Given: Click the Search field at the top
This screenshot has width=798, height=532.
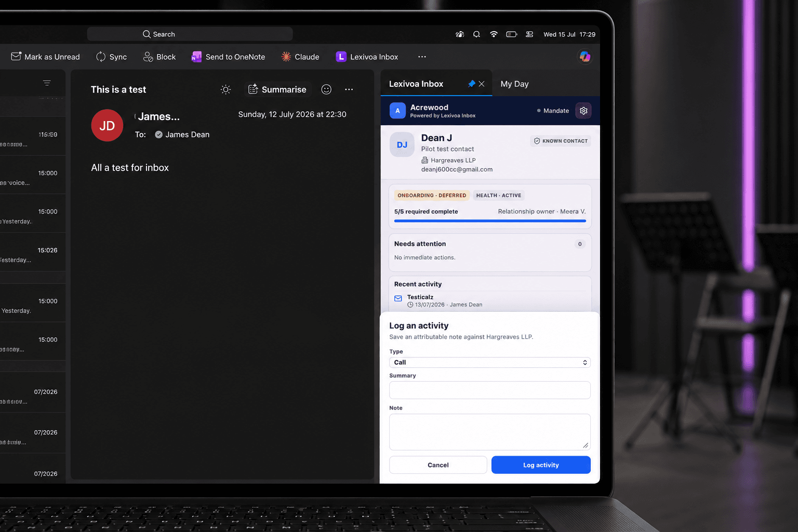Looking at the screenshot, I should [190, 34].
